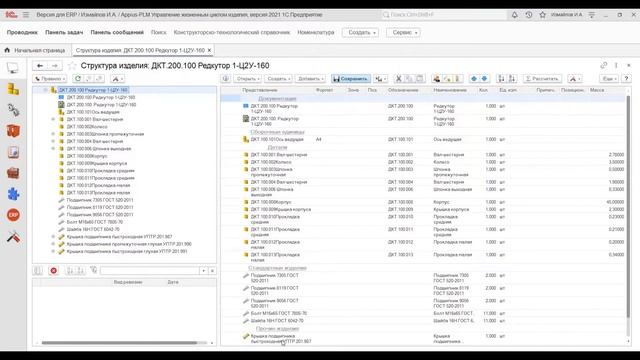Viewport: 640px width, 360px height.
Task: Click the paste icon in toolbar
Action: coord(420,79)
